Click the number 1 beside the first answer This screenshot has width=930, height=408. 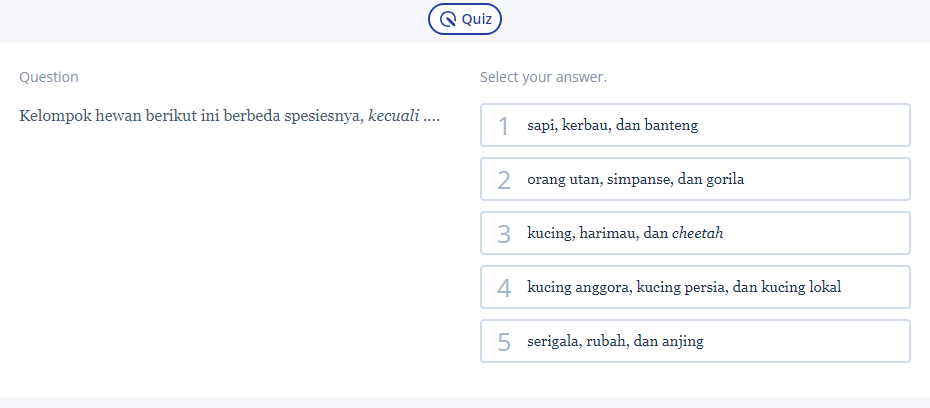(x=504, y=126)
